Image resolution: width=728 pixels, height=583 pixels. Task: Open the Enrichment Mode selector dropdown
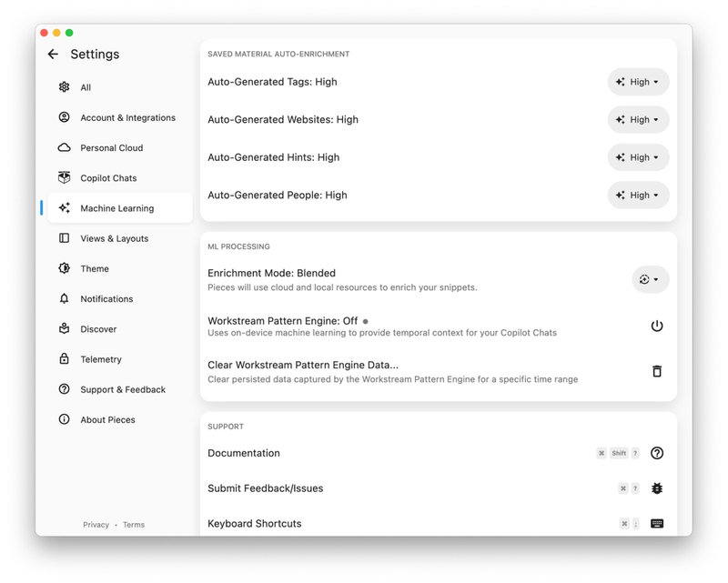click(650, 279)
